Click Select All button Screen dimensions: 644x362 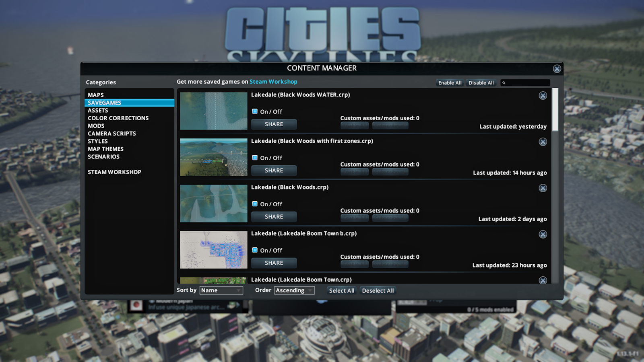tap(342, 290)
